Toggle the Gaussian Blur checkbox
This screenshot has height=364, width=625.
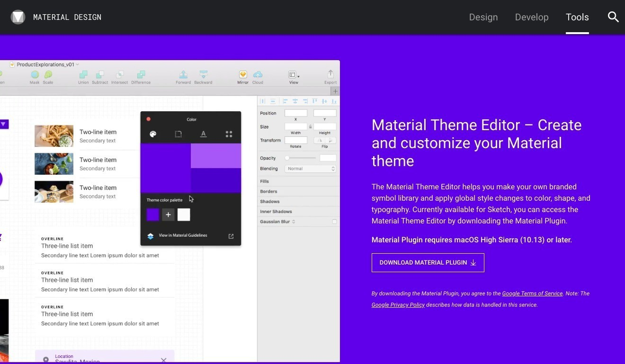click(x=334, y=222)
